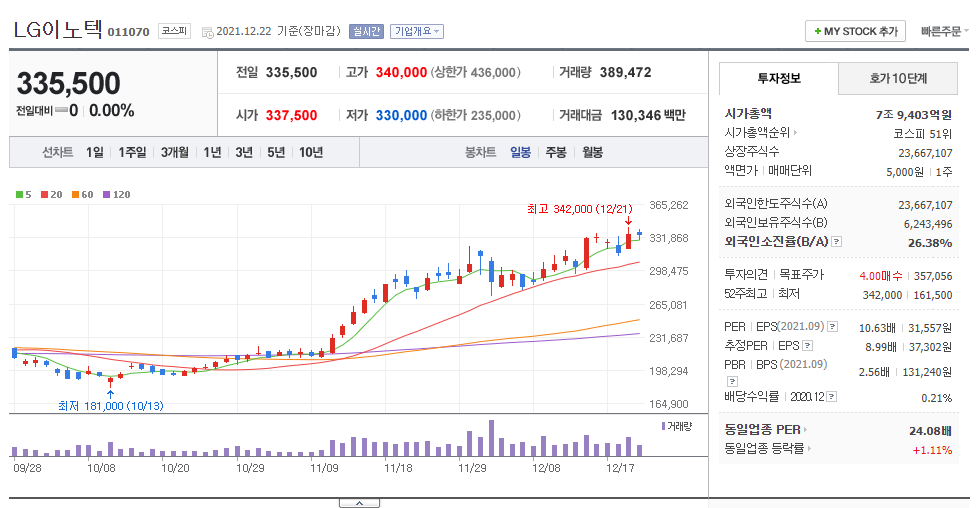Click the 시가총액 label
979x508 pixels.
pos(748,114)
